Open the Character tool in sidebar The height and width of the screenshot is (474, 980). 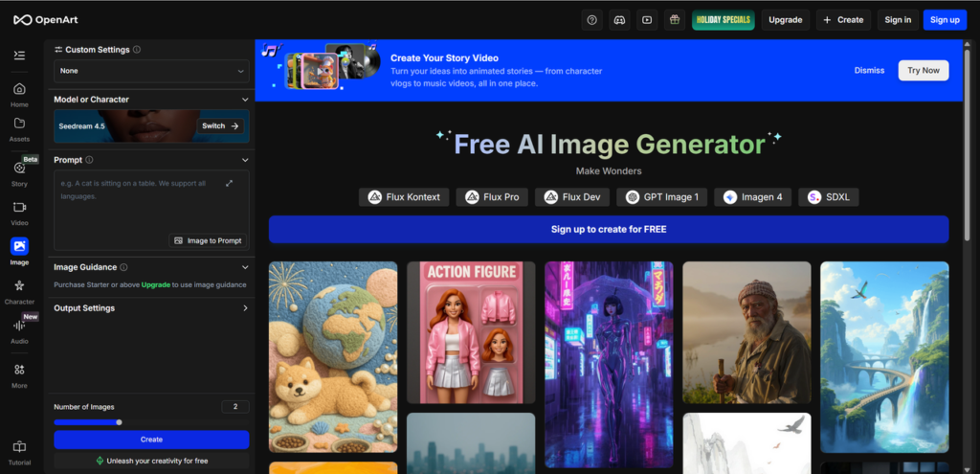coord(19,291)
